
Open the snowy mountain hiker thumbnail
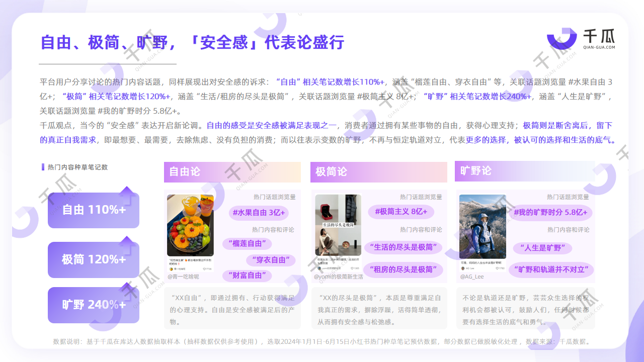[482, 227]
